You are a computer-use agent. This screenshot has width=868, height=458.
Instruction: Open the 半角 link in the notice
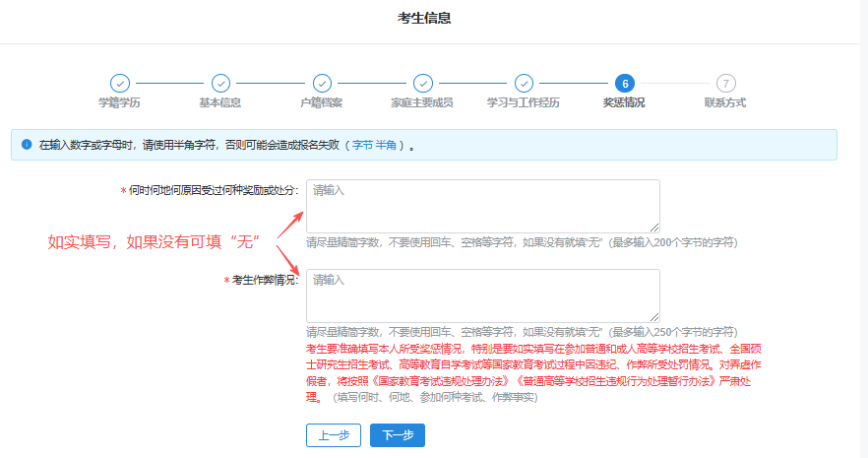coord(386,145)
